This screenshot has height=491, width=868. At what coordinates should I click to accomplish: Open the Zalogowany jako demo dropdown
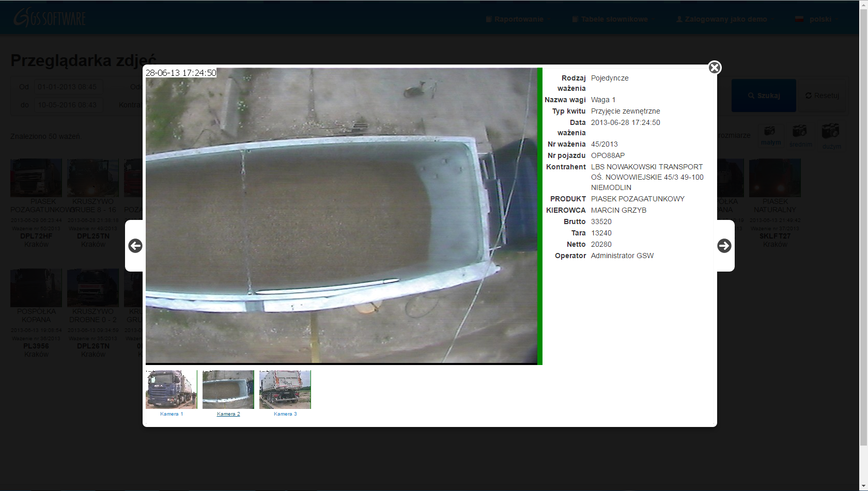click(725, 19)
